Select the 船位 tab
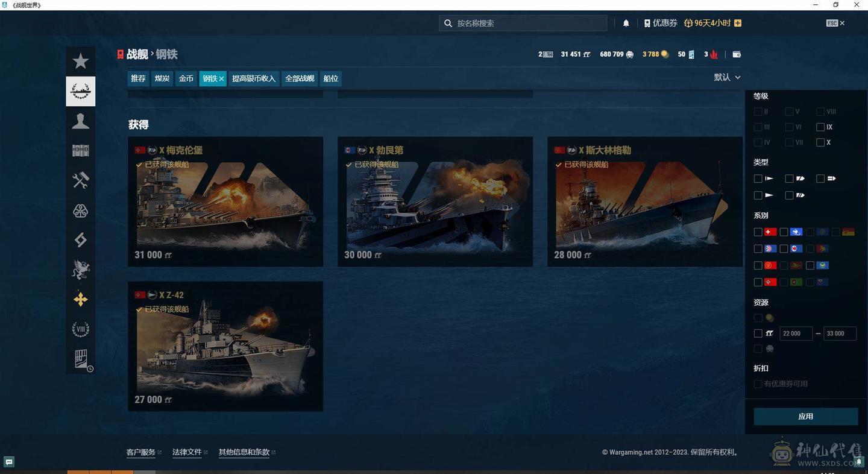 coord(331,78)
